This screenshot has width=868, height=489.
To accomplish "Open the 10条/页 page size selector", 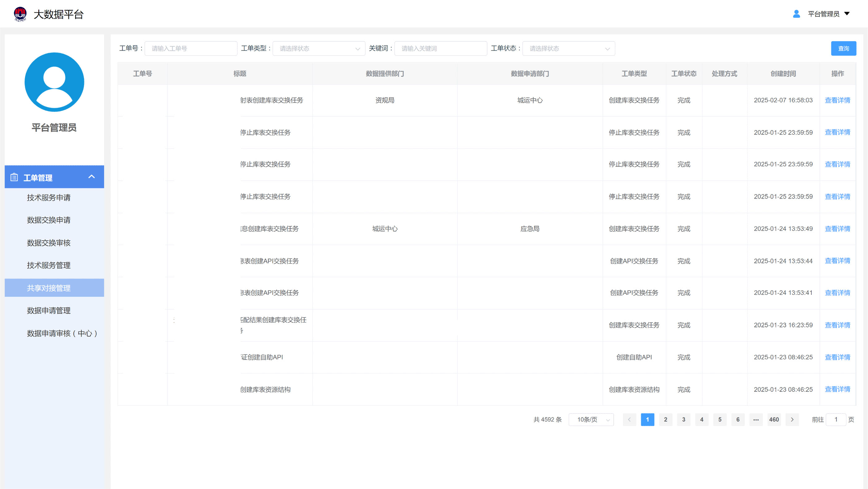I will (591, 420).
